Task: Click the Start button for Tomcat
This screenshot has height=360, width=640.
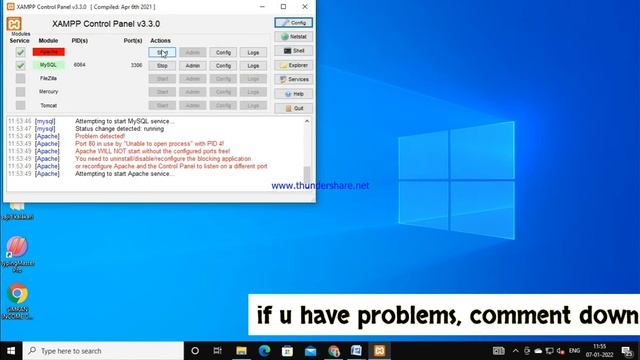Action: (x=162, y=105)
